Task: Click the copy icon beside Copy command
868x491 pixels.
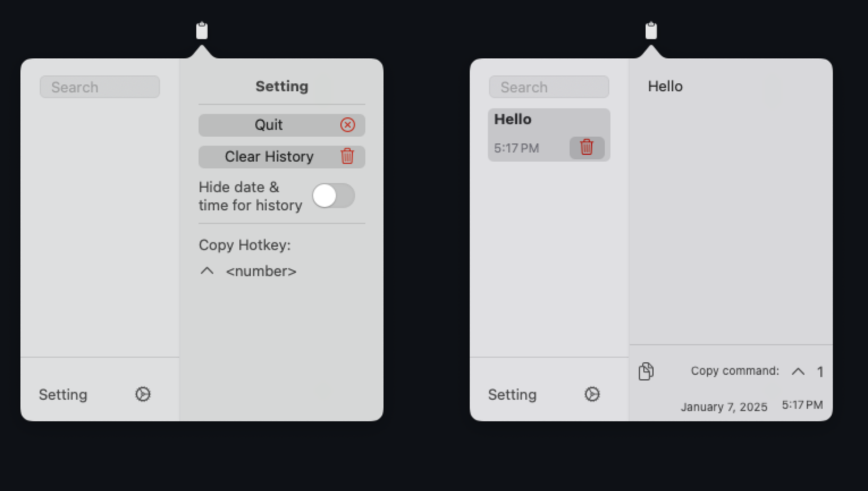Action: [x=646, y=371]
